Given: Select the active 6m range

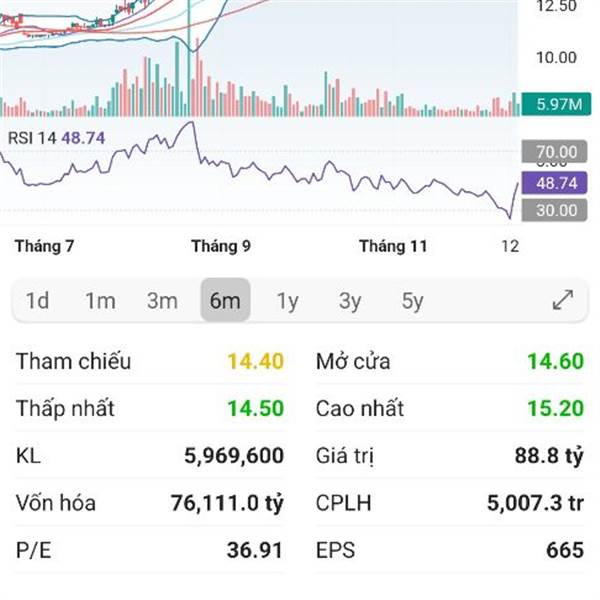Looking at the screenshot, I should point(225,301).
